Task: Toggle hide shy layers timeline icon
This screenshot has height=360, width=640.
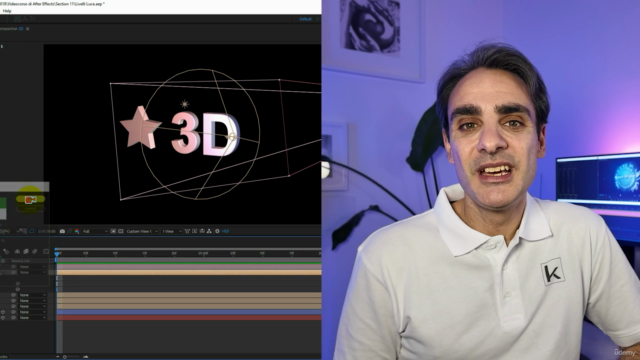Action: [x=17, y=251]
